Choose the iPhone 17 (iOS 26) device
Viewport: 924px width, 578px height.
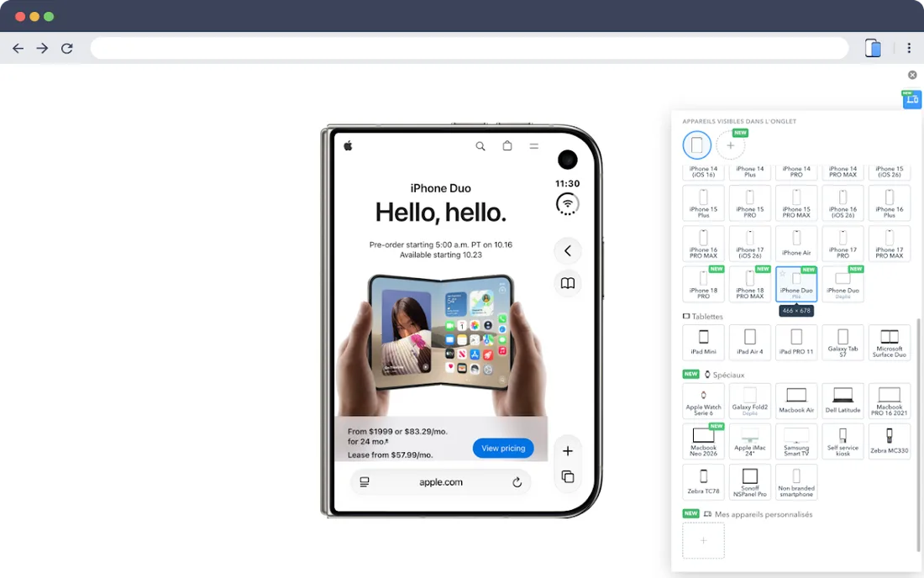pos(749,244)
